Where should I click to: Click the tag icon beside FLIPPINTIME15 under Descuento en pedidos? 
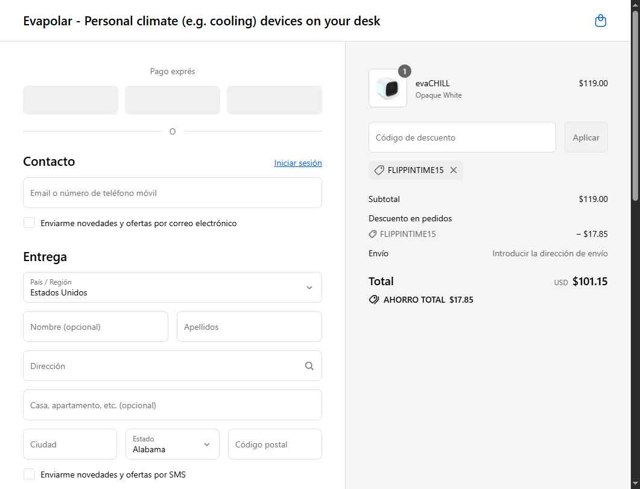click(372, 234)
